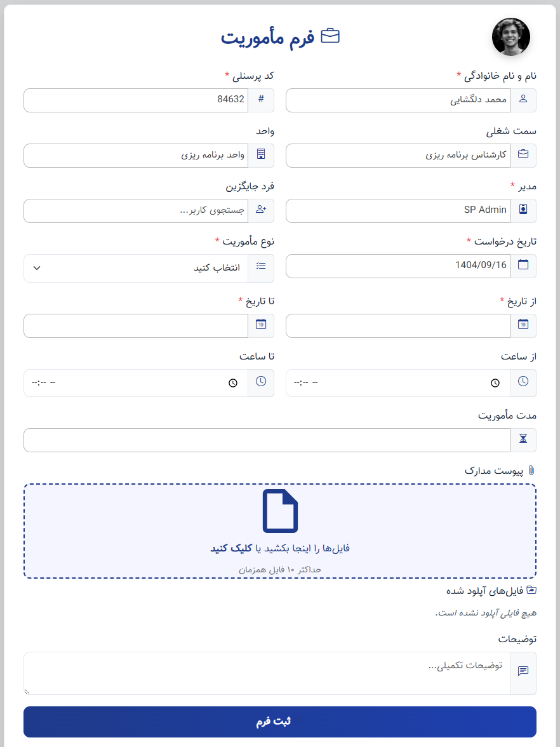
Task: Click the # icon next to personnel code
Action: coord(261,100)
